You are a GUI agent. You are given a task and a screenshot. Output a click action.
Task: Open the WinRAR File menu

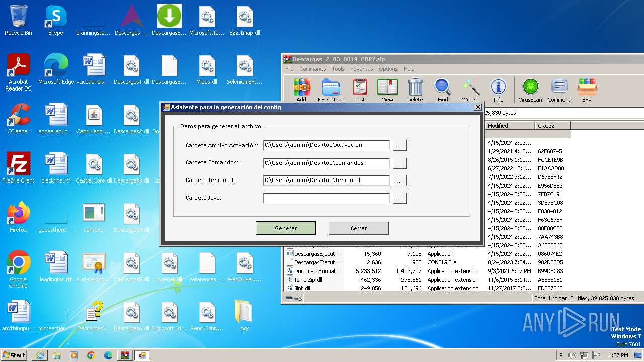[x=289, y=69]
